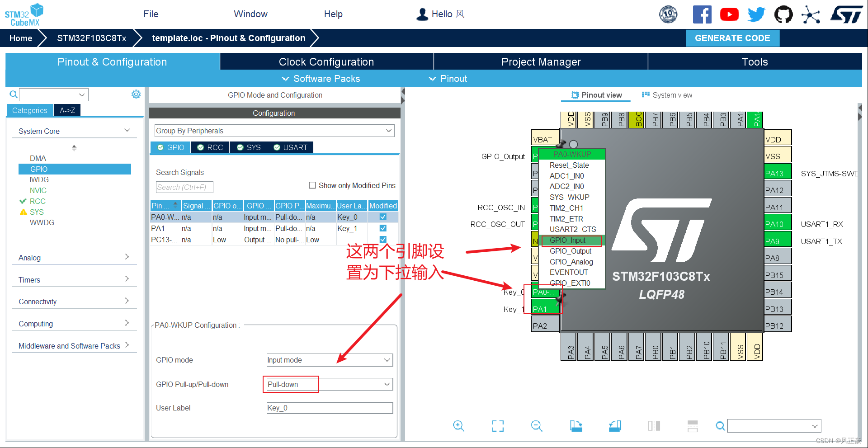The height and width of the screenshot is (448, 868).
Task: Click the Pinout view chip icon
Action: click(x=575, y=95)
